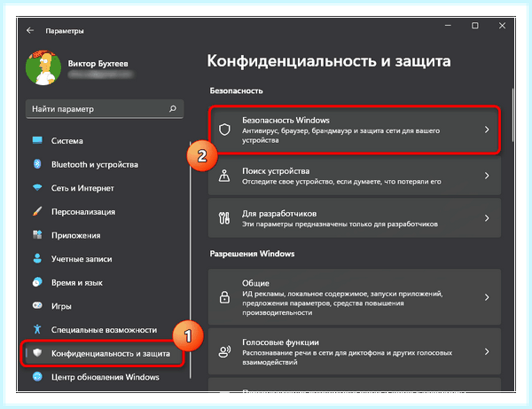Click the shield icon for Конфиденциальность и защита
Image resolution: width=532 pixels, height=409 pixels.
tap(37, 352)
